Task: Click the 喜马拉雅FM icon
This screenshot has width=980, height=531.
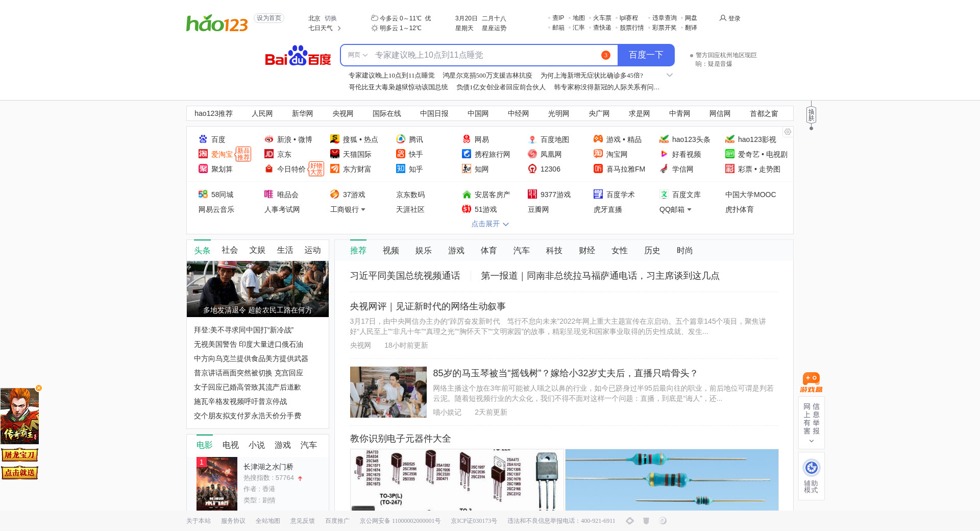Action: click(x=598, y=169)
